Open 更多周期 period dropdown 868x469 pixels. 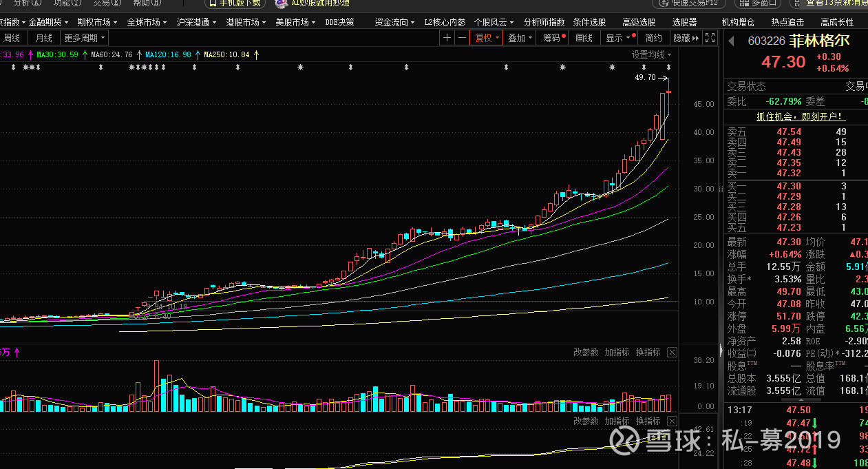[x=85, y=38]
